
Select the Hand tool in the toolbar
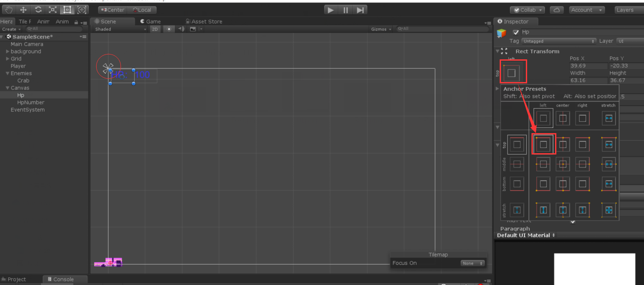click(8, 10)
